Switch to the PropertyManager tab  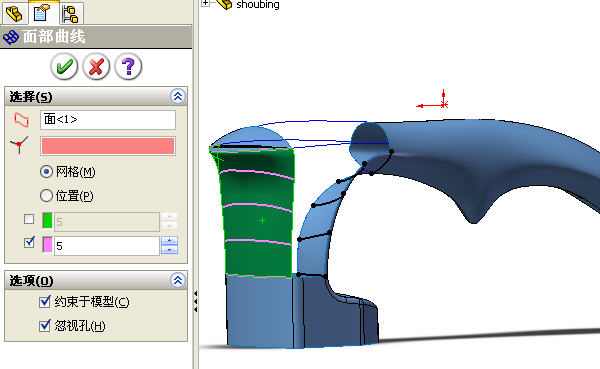[x=42, y=13]
